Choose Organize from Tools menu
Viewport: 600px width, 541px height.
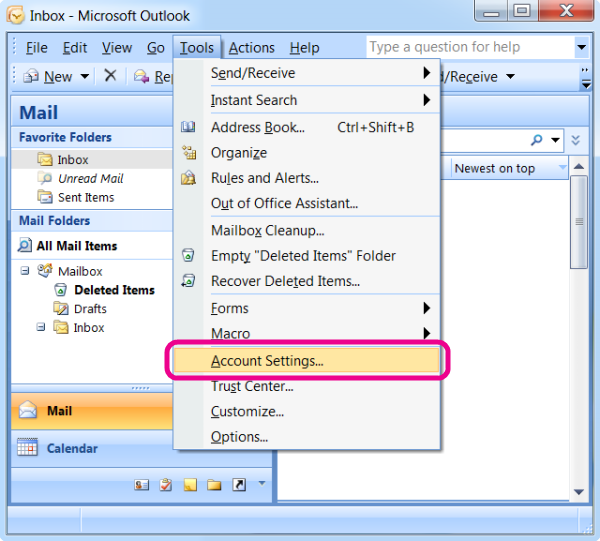pos(307,152)
